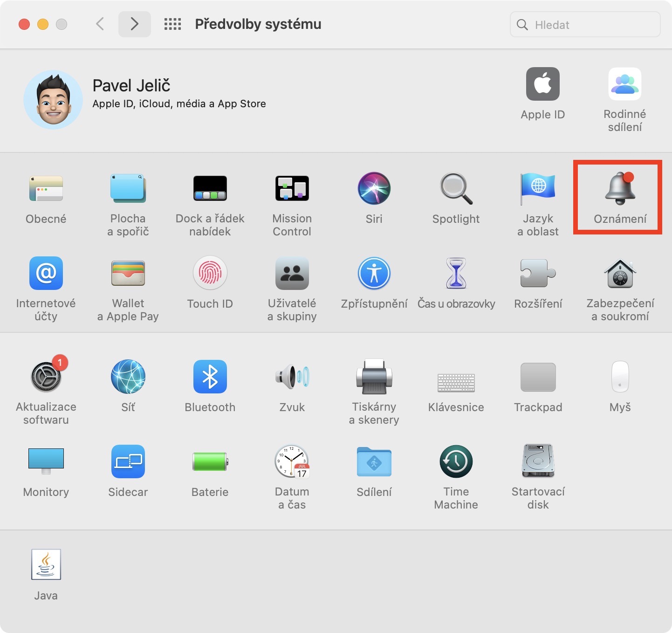
Task: Open Čas u obrazovky settings
Action: pyautogui.click(x=456, y=273)
